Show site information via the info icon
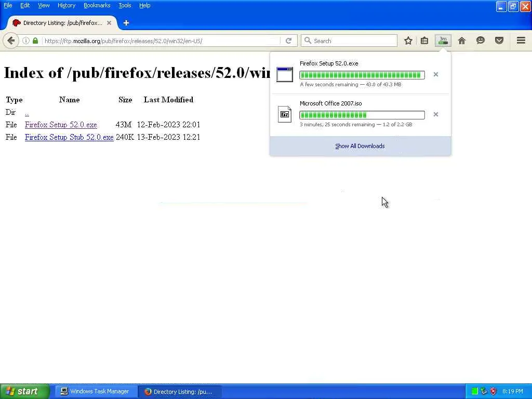The width and height of the screenshot is (532, 399). pos(26,41)
